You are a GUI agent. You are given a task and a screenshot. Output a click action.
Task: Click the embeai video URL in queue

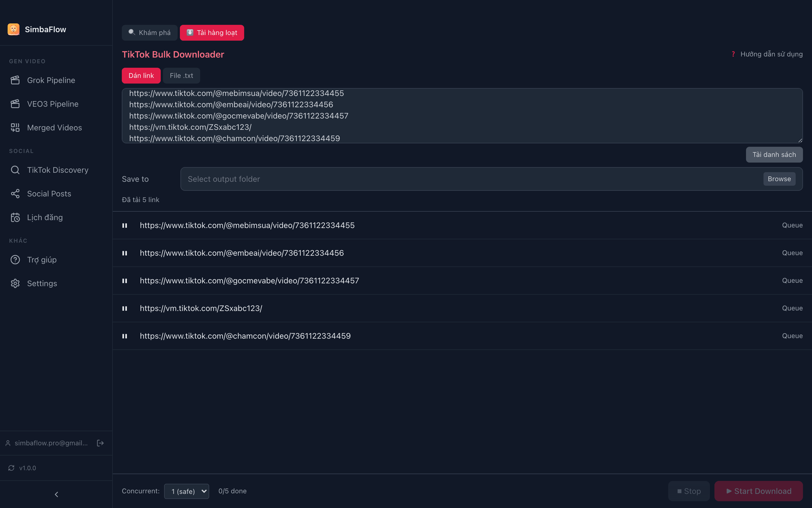pos(242,253)
